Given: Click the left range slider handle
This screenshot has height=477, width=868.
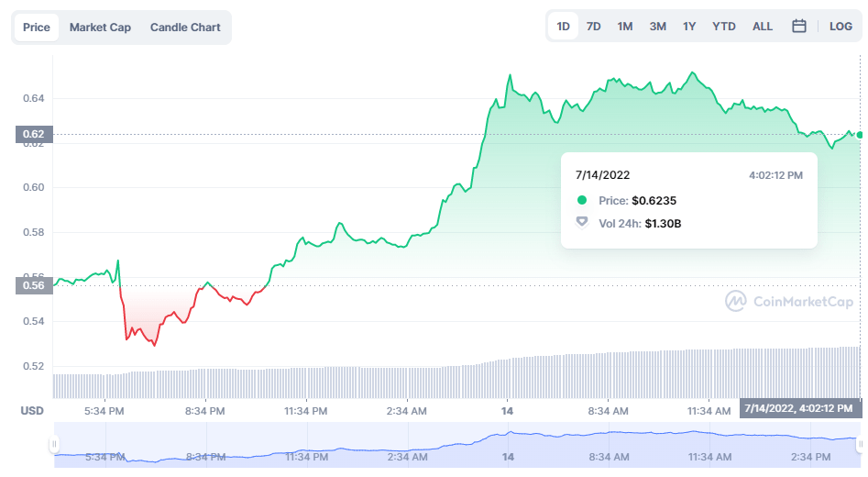Looking at the screenshot, I should 54,445.
